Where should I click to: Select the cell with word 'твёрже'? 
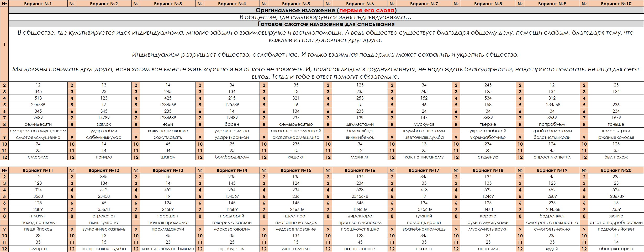tap(488, 124)
